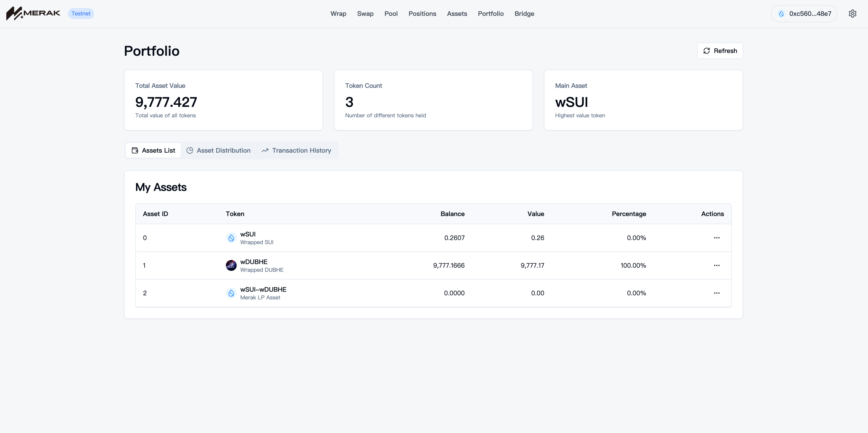This screenshot has width=868, height=433.
Task: Click the Merak logo
Action: [x=33, y=14]
